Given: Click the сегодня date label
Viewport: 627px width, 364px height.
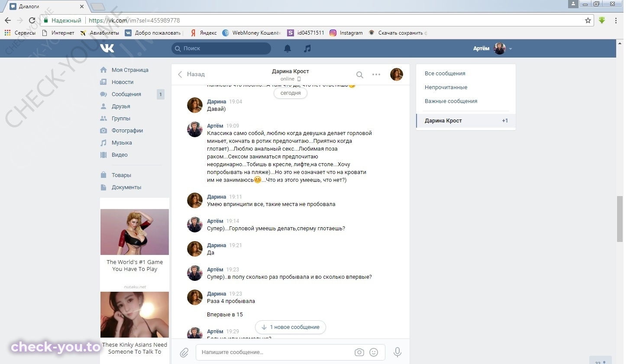Looking at the screenshot, I should [x=291, y=93].
